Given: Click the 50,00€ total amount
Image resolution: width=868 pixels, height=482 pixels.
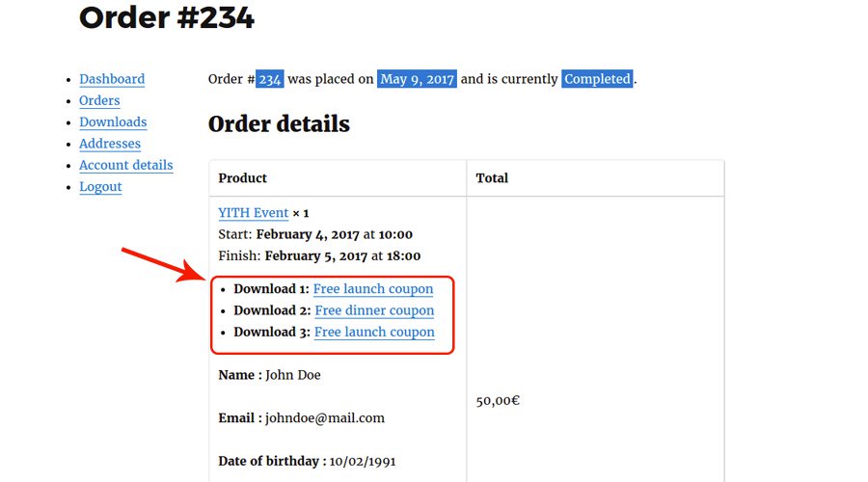Looking at the screenshot, I should click(x=498, y=400).
